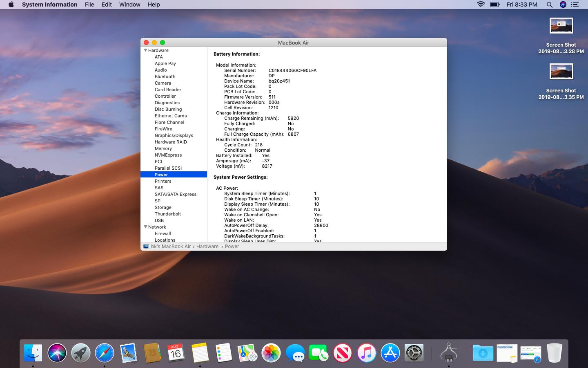
Task: Open Notification Center list icon
Action: coord(575,4)
